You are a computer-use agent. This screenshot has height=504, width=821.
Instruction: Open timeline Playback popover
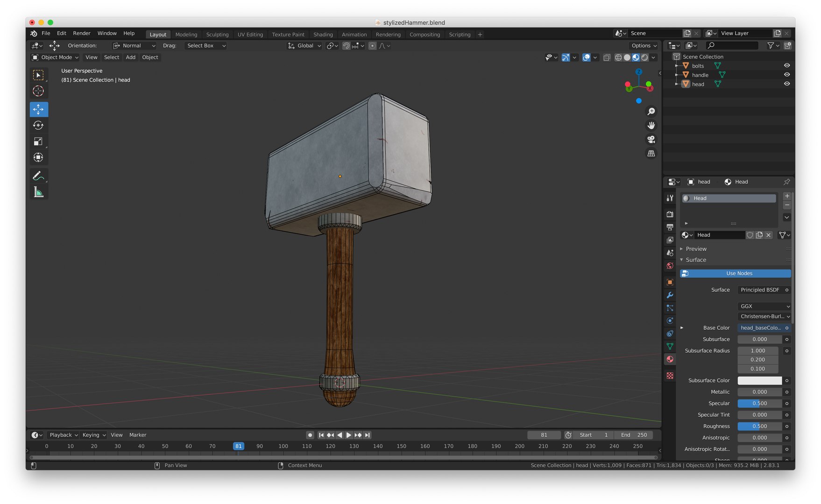pyautogui.click(x=64, y=435)
